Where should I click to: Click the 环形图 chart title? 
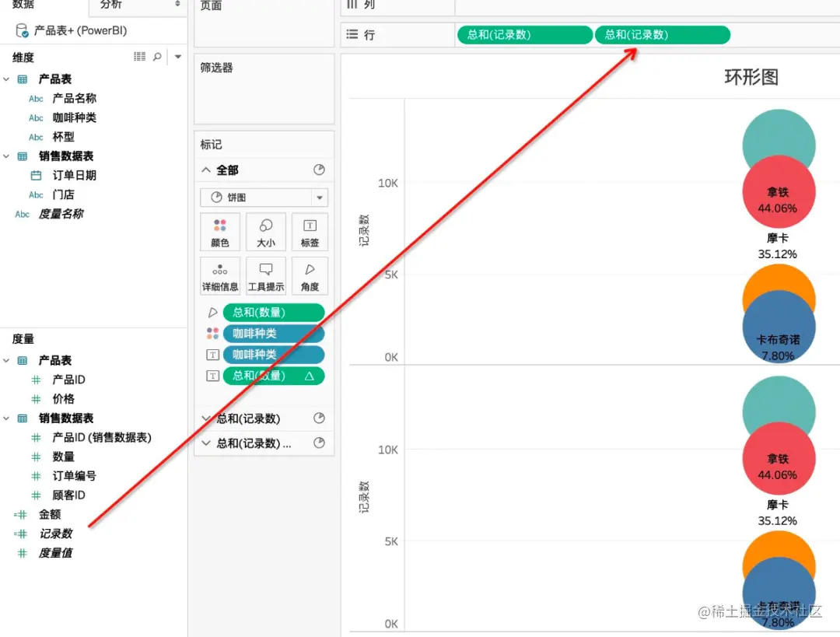pos(751,77)
